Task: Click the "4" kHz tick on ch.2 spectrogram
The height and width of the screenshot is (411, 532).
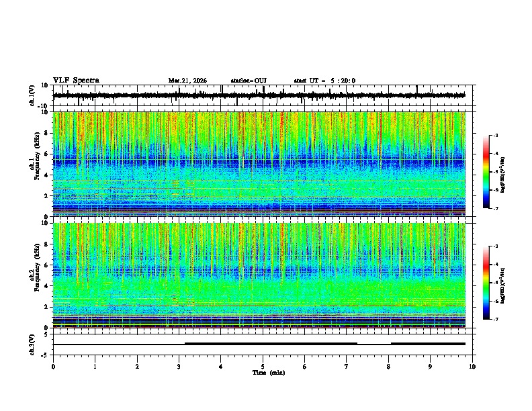Action: 47,286
